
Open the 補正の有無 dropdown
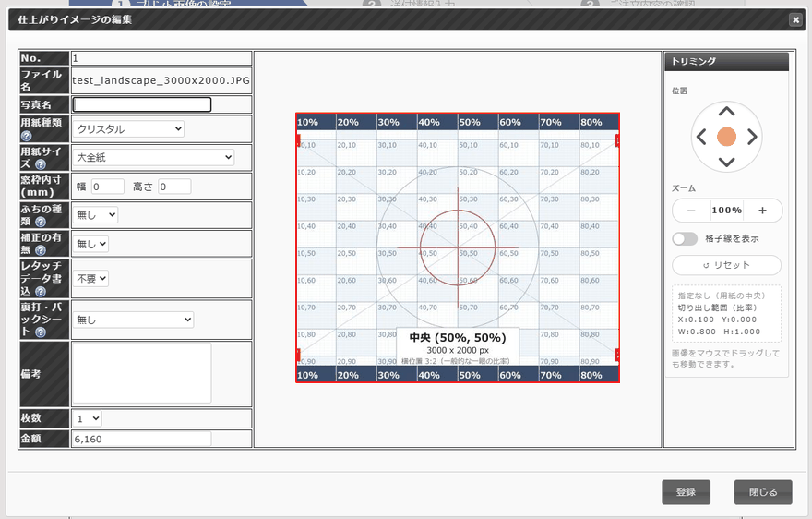[90, 244]
